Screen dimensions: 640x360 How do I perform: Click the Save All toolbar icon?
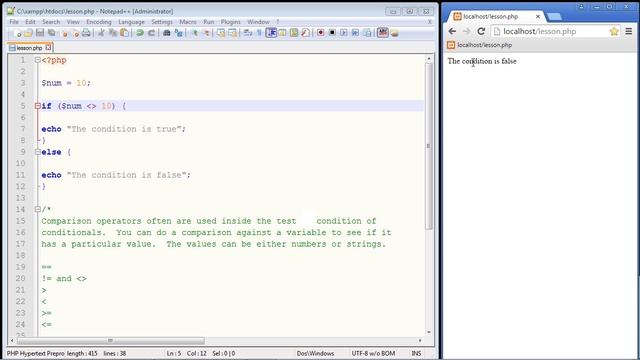click(51, 33)
